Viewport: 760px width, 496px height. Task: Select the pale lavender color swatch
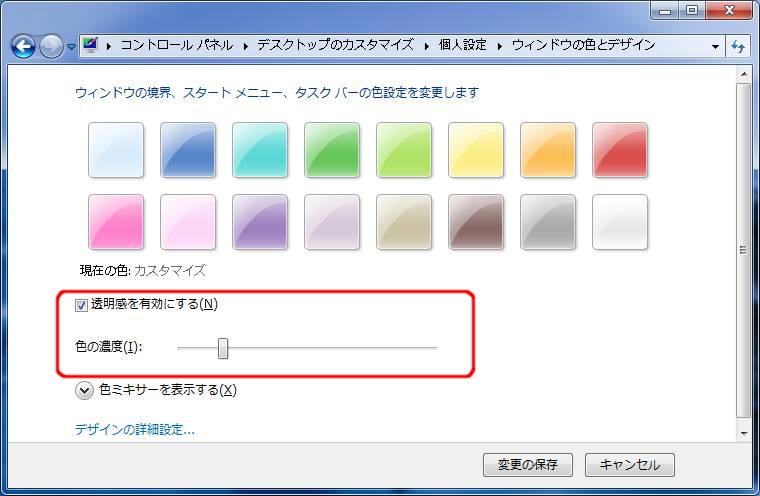(332, 222)
